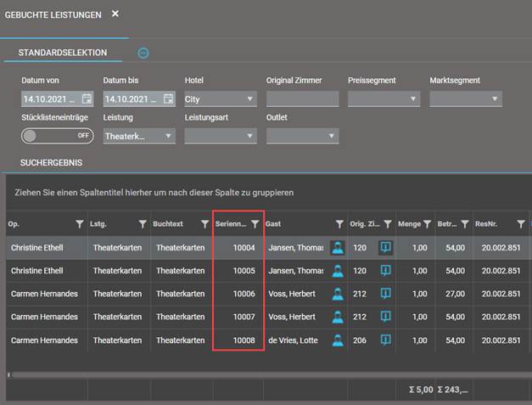Screen dimensions: 532x405
Task: Click filter icon in Op. column header
Action: (x=80, y=224)
